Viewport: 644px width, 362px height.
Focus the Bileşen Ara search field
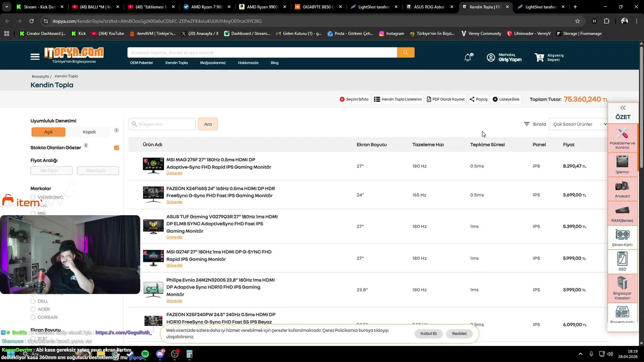[x=162, y=124]
